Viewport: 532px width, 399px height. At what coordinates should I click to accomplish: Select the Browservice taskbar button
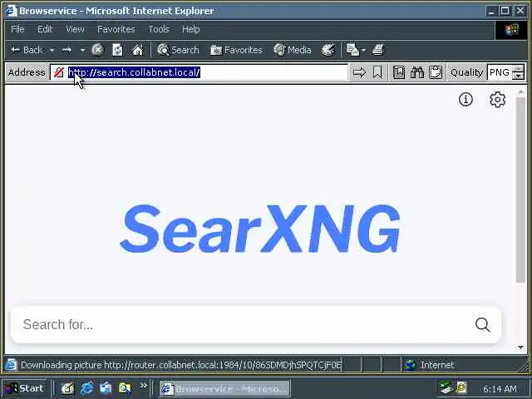(x=224, y=388)
